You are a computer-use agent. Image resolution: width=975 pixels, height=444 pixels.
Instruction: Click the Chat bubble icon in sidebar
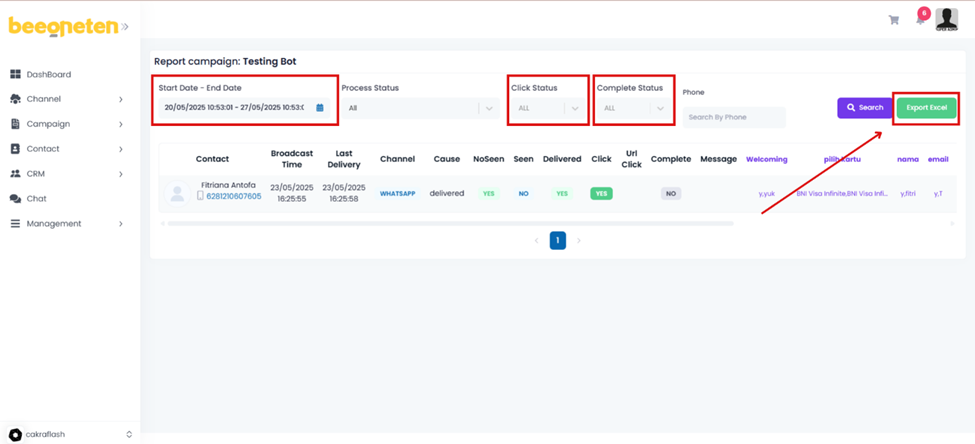15,199
